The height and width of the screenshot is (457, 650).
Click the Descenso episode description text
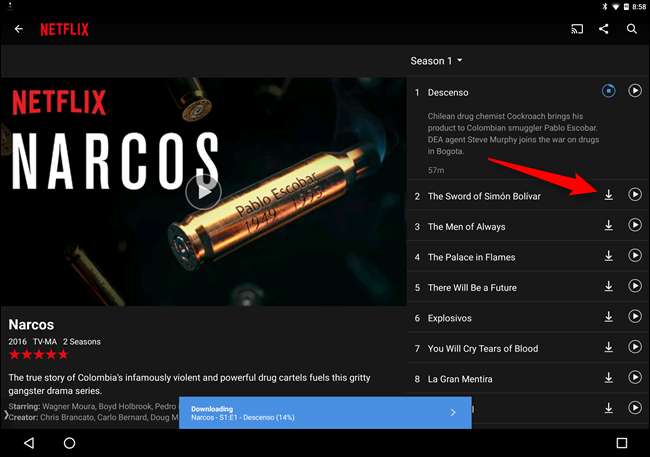(x=513, y=134)
